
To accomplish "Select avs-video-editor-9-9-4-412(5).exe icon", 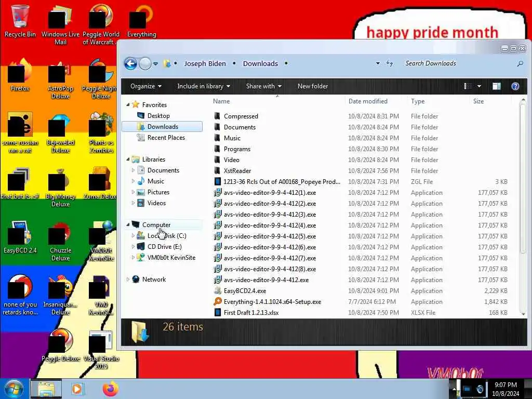I will pos(218,236).
